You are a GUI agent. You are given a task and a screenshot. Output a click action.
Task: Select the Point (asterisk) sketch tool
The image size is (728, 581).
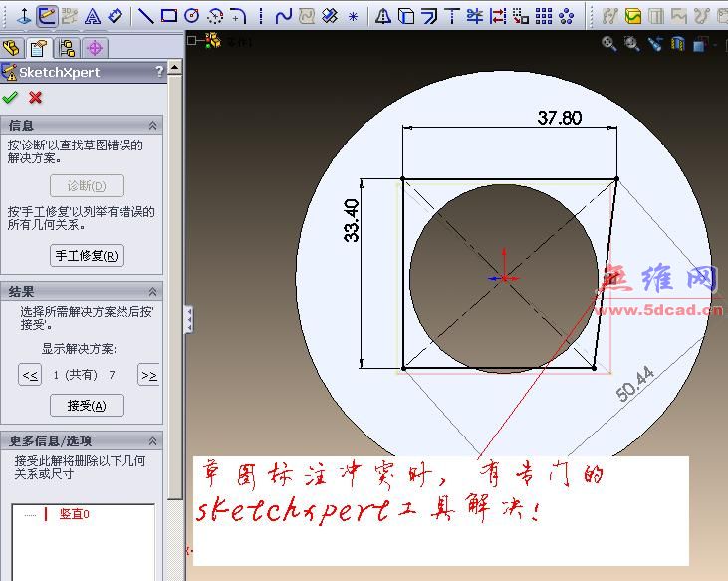tap(353, 17)
